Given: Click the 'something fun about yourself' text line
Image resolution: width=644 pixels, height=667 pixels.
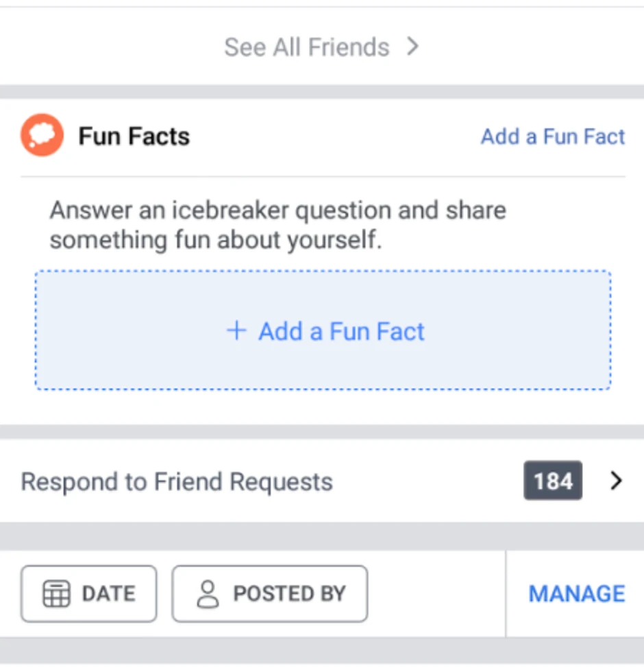Looking at the screenshot, I should click(215, 241).
